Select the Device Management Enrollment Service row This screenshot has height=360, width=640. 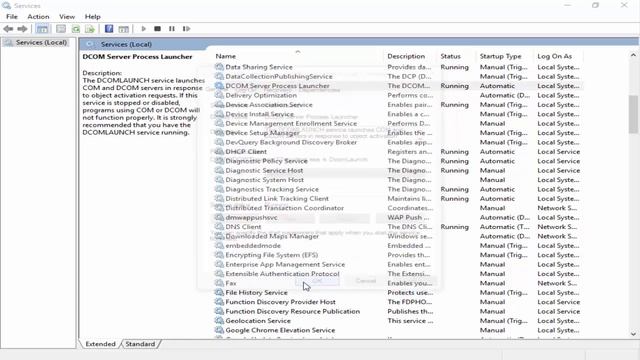398,123
